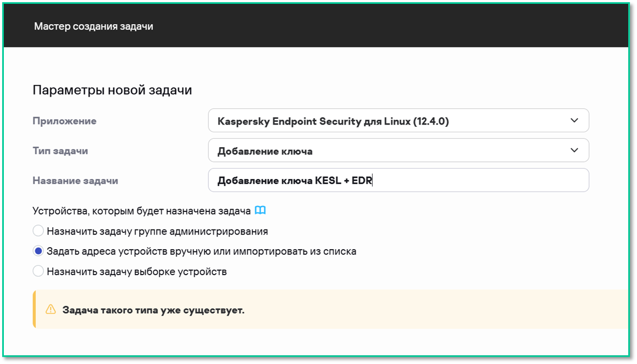Viewport: 637px width, 364px height.
Task: Click the 'Параметры новой задачи' heading
Action: click(112, 90)
